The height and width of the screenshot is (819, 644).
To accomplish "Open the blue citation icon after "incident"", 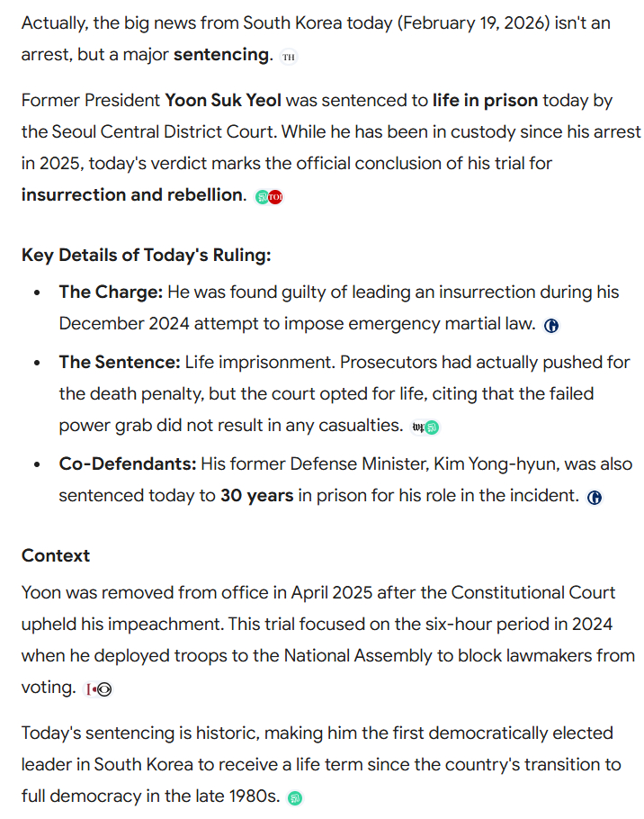I will (594, 497).
